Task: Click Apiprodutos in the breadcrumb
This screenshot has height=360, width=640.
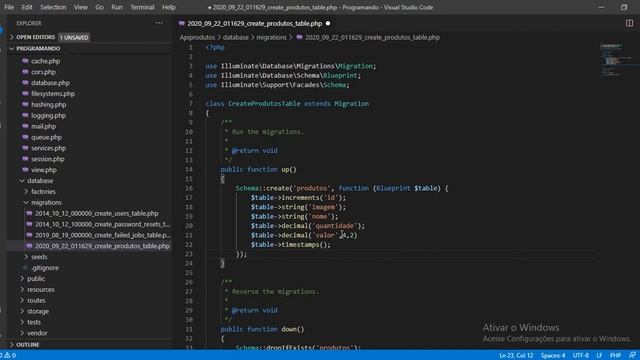Action: (x=197, y=37)
